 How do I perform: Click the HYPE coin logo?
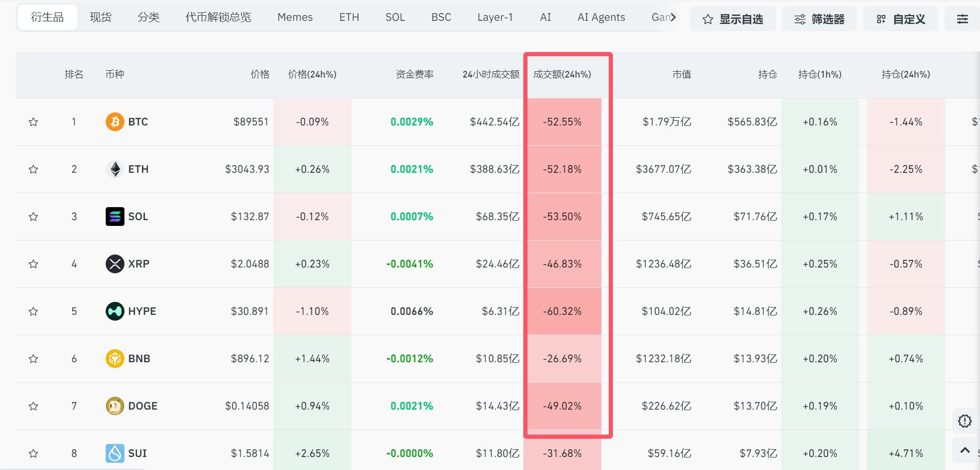click(x=115, y=311)
